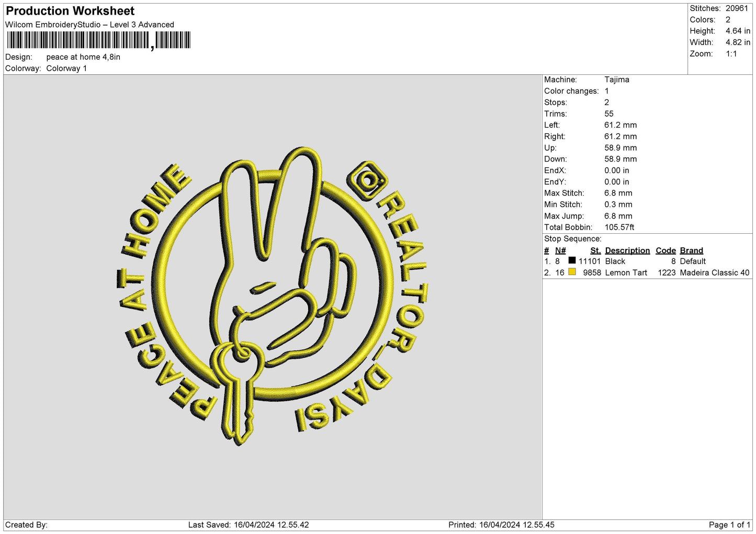This screenshot has width=756, height=534.
Task: Click the 'St.' column header
Action: [x=595, y=251]
